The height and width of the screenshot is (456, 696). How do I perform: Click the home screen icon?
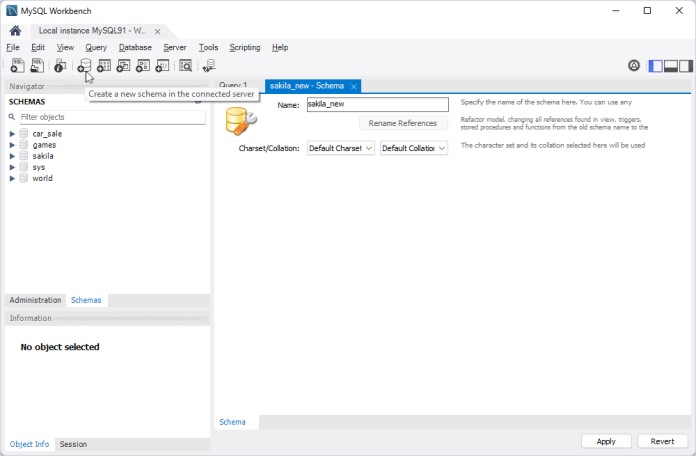coord(15,31)
